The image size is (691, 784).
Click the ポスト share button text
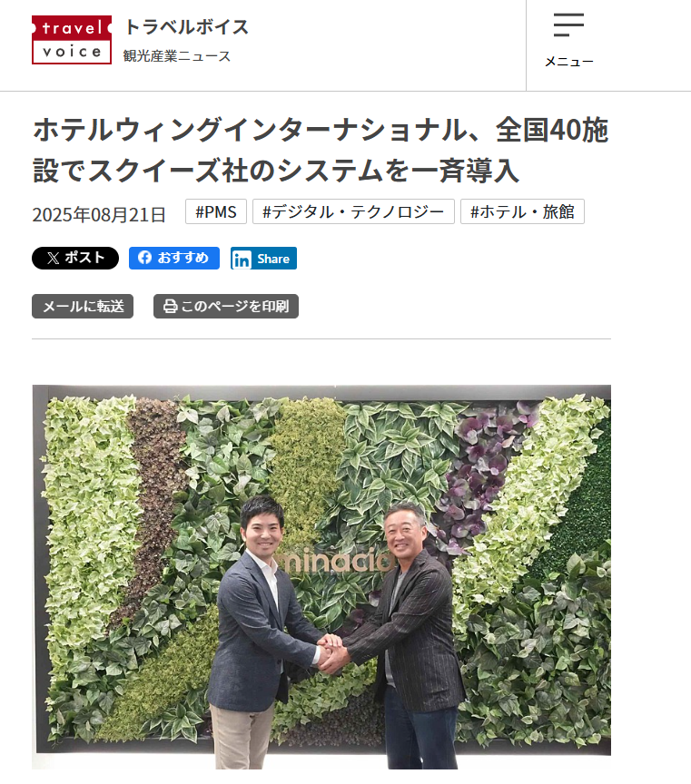[84, 258]
